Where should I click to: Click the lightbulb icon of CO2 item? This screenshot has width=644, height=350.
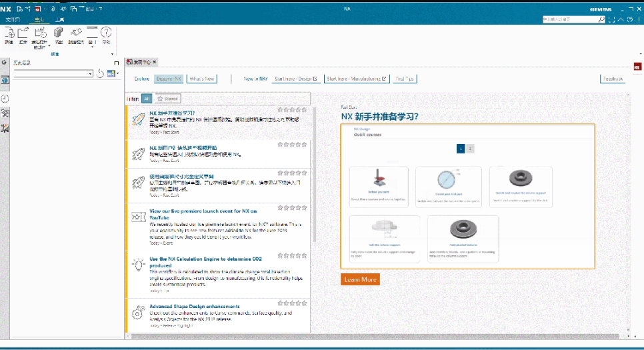[139, 264]
